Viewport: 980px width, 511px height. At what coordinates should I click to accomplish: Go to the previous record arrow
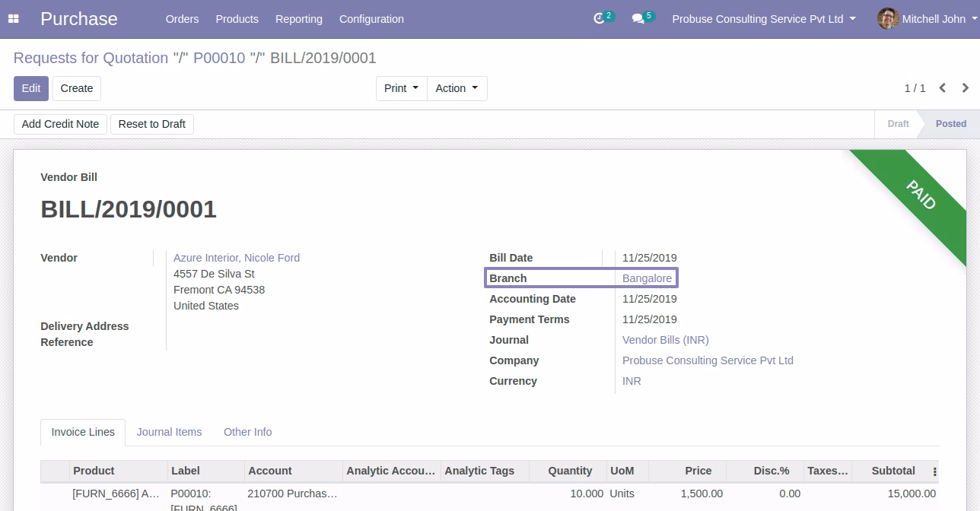942,88
